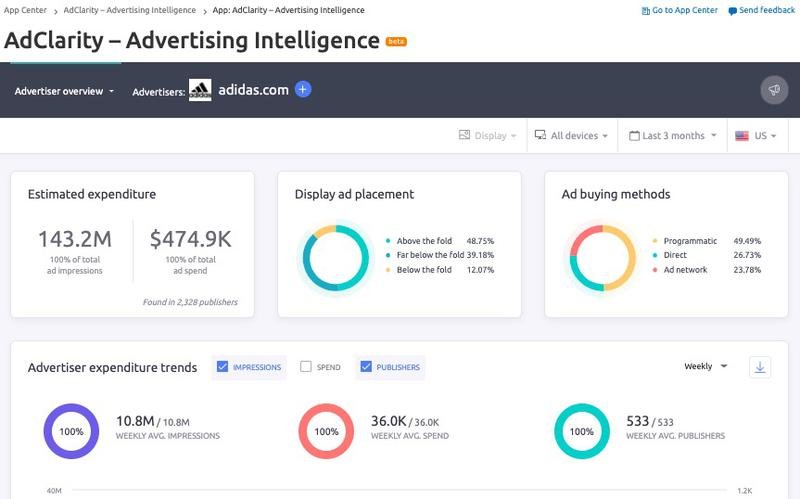The width and height of the screenshot is (800, 499).
Task: Click the US flag icon
Action: (742, 136)
